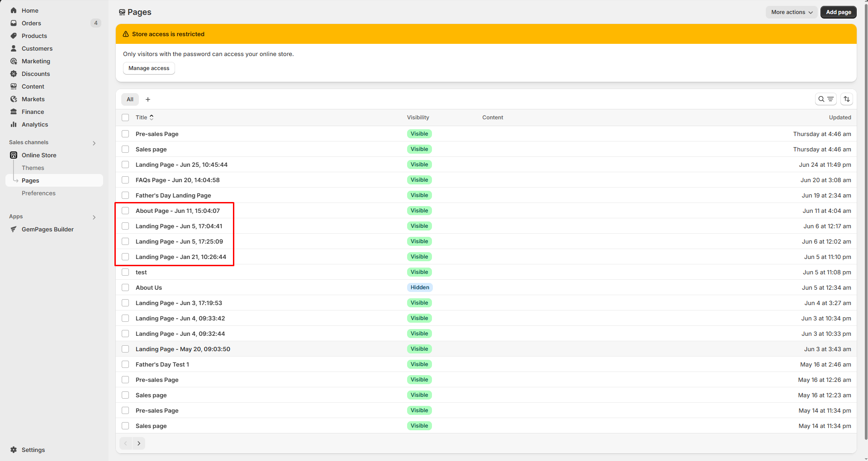
Task: Click the Online Store sales channel icon
Action: point(14,155)
